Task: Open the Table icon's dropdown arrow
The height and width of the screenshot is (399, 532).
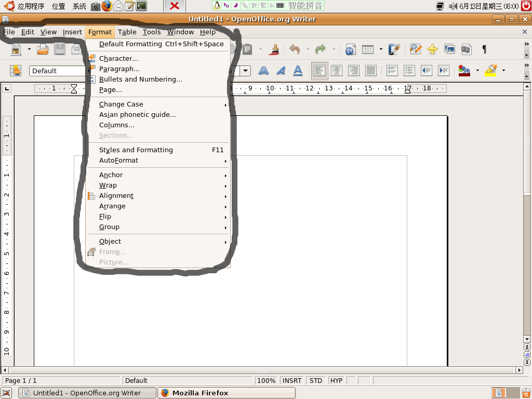Action: [381, 49]
